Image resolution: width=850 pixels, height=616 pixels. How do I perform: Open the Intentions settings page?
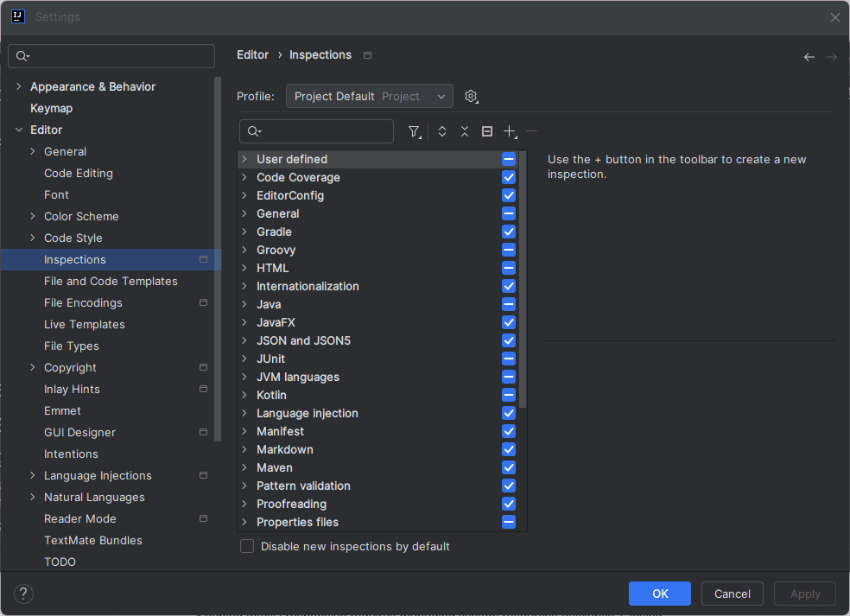click(71, 454)
